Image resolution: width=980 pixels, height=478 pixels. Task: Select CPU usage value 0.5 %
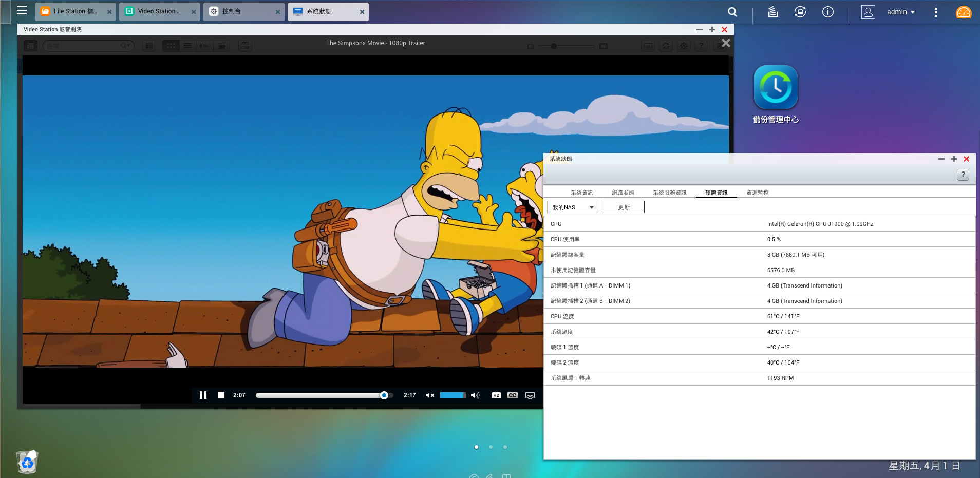[774, 239]
